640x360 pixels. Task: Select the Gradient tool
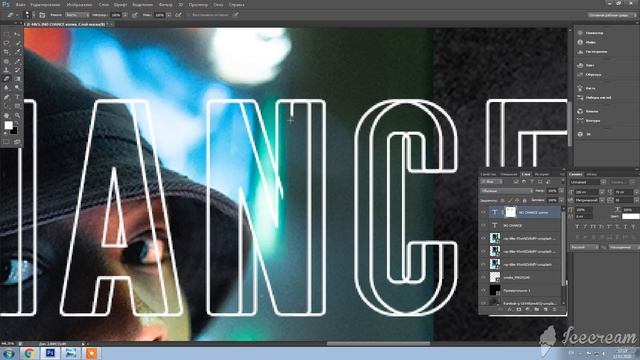click(17, 78)
